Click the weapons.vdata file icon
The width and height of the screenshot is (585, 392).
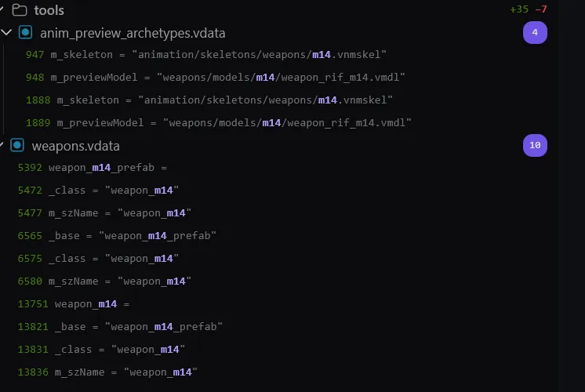point(17,145)
